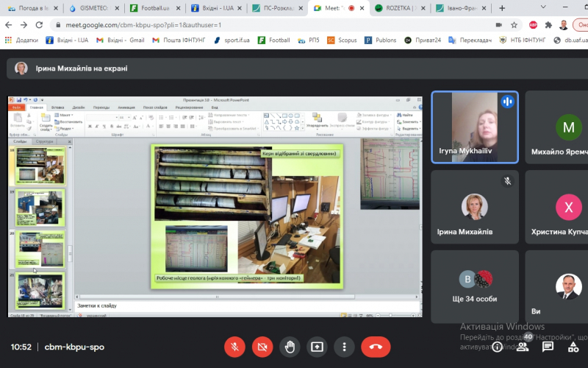Switch to Івано-Франківськ tab
The height and width of the screenshot is (368, 588).
point(462,8)
